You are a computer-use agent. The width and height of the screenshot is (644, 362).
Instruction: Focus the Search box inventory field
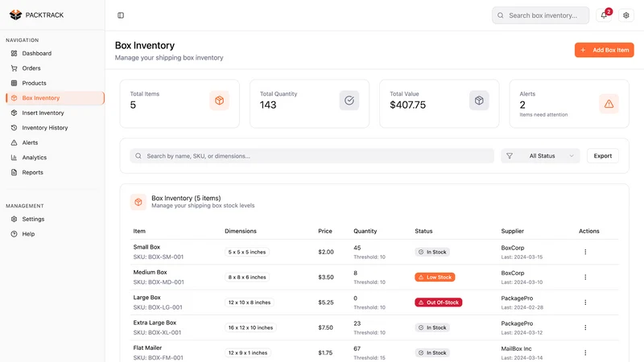[540, 15]
